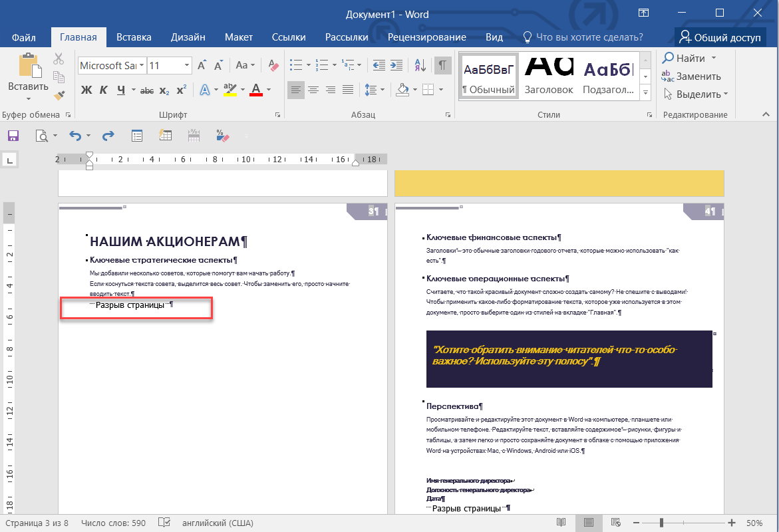Apply the Заголовок style
This screenshot has width=779, height=532.
[549, 76]
